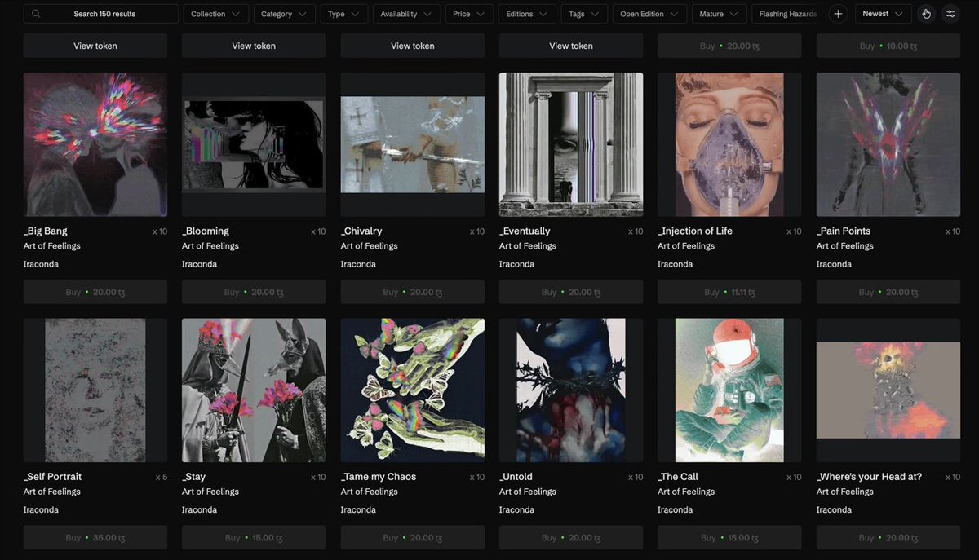This screenshot has height=560, width=979.
Task: Focus the Search 150 results field
Action: (101, 14)
